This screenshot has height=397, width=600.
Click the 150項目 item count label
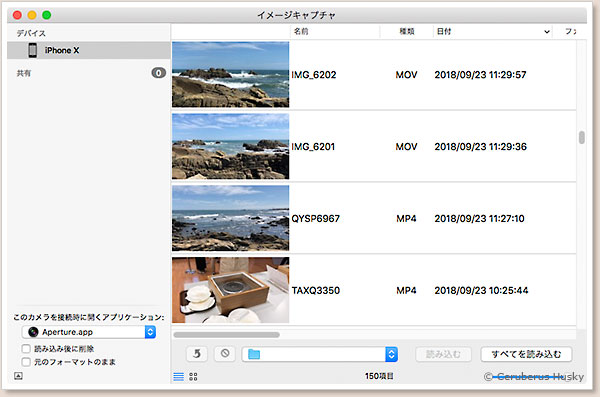click(x=379, y=376)
